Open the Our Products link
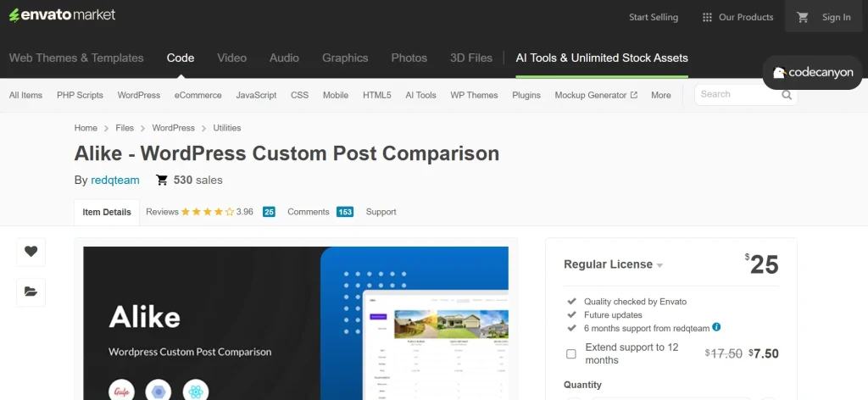The height and width of the screenshot is (400, 868). tap(746, 17)
